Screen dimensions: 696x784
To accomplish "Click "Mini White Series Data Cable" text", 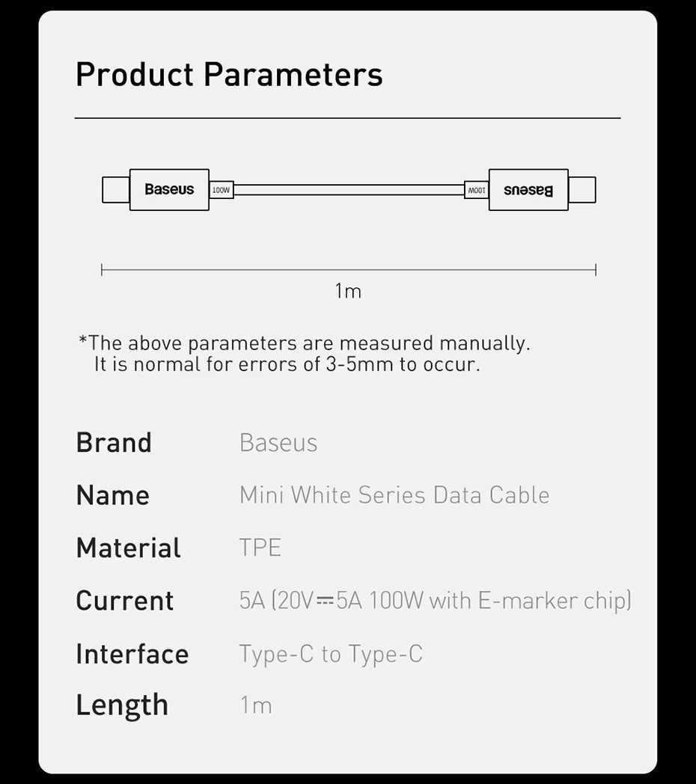I will [x=394, y=495].
